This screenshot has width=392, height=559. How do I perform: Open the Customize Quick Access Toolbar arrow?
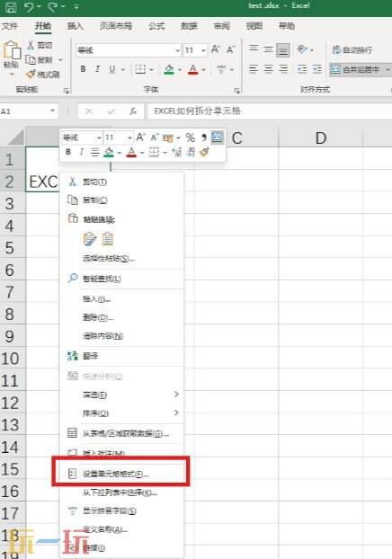click(x=76, y=7)
